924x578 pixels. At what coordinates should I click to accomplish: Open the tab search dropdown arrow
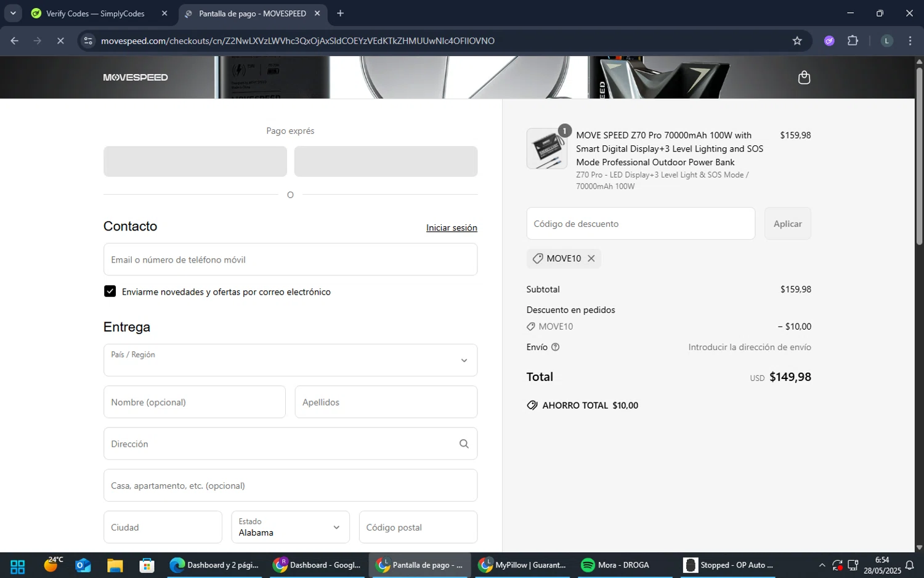(13, 14)
